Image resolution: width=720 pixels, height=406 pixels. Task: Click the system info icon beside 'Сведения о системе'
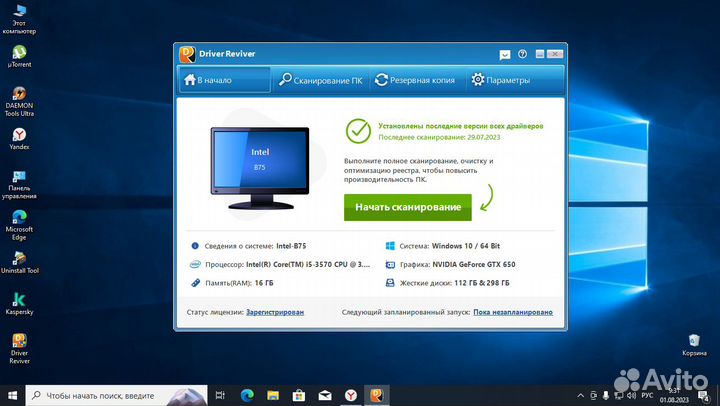click(x=195, y=246)
